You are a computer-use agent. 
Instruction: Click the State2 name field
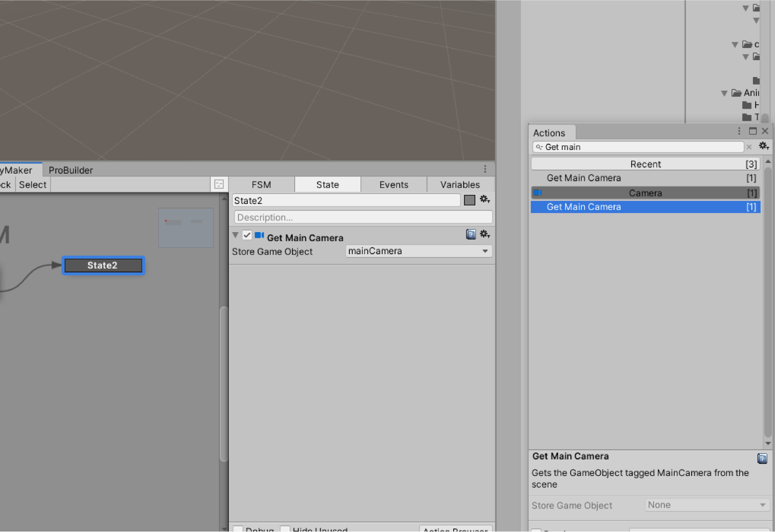pos(346,200)
